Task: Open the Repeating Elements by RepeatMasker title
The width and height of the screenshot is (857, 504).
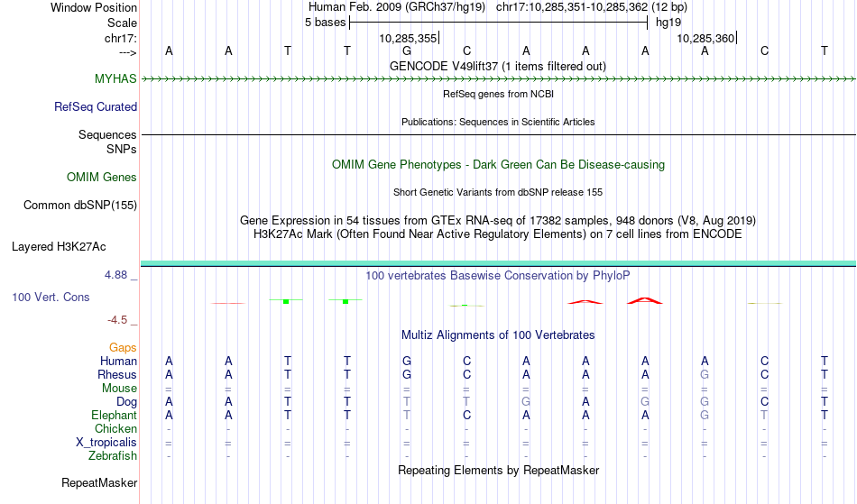Action: (499, 470)
